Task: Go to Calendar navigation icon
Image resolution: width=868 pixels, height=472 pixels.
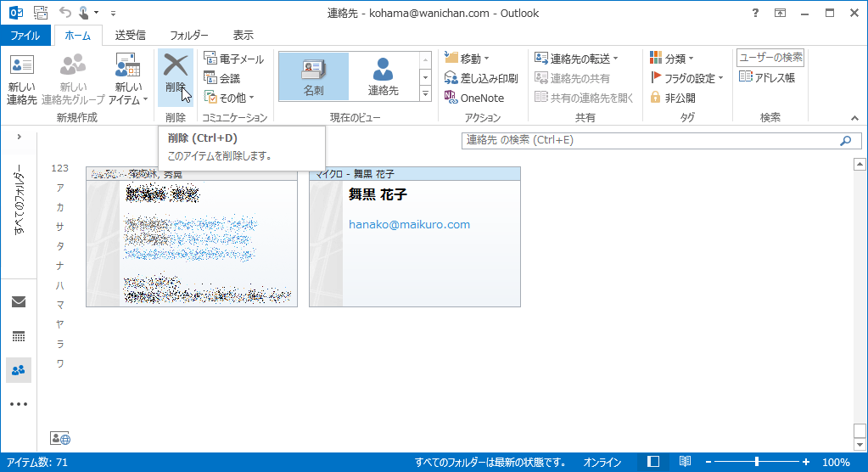Action: tap(19, 336)
